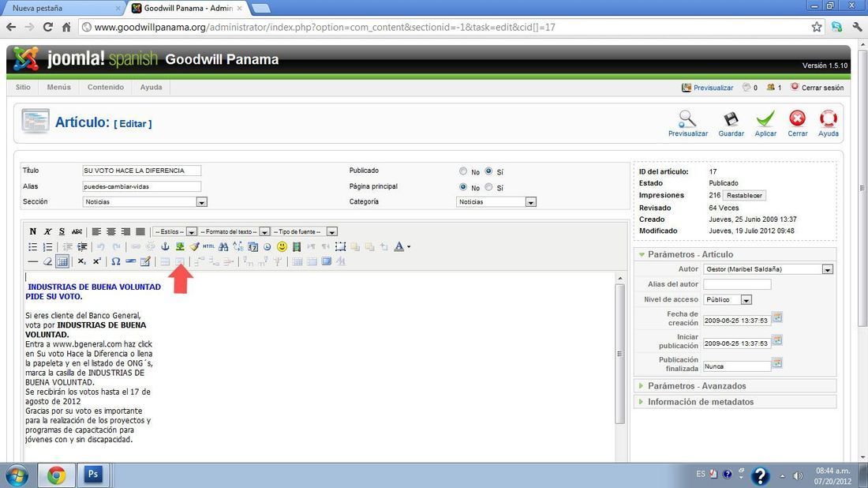Insert special character Omega icon
Image resolution: width=868 pixels, height=488 pixels.
pyautogui.click(x=116, y=261)
